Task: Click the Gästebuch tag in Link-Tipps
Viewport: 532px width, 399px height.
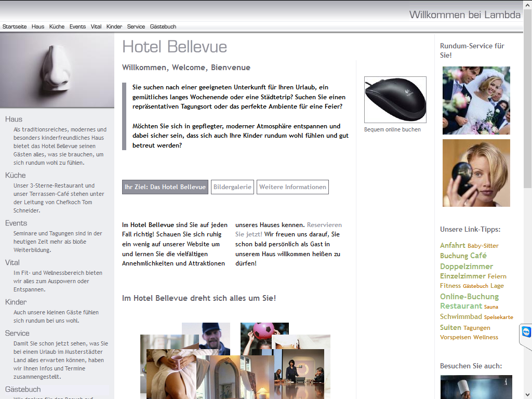Action: (x=476, y=286)
